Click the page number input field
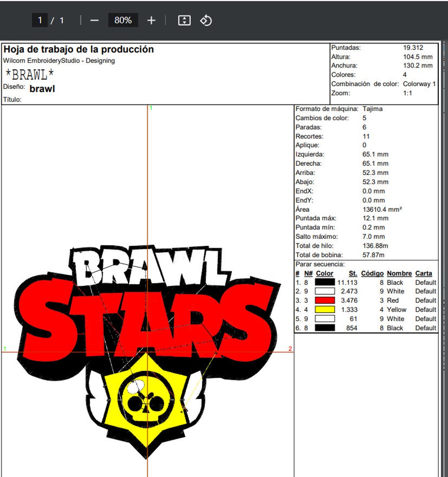 pyautogui.click(x=40, y=19)
